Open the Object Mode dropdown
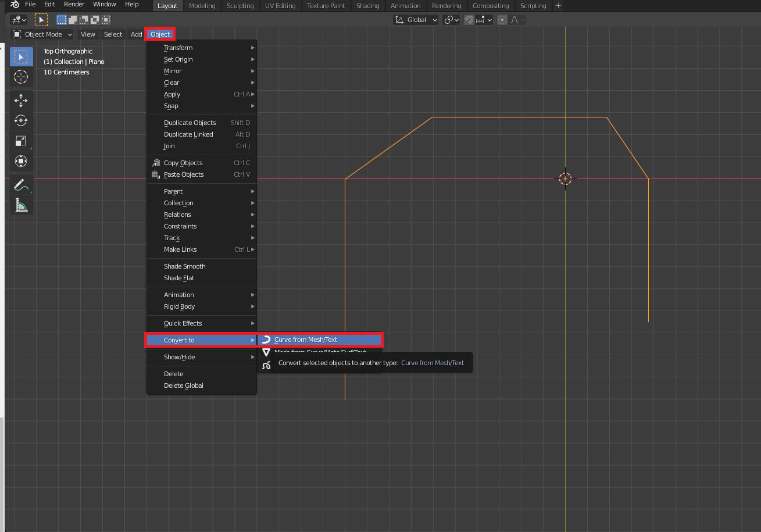761x532 pixels. [43, 34]
